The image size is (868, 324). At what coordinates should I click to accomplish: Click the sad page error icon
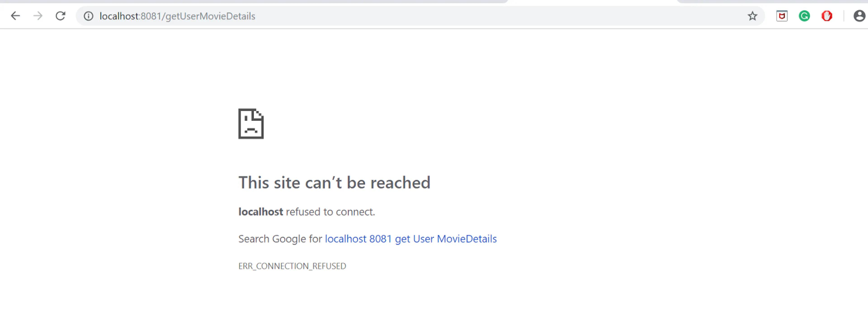tap(251, 124)
